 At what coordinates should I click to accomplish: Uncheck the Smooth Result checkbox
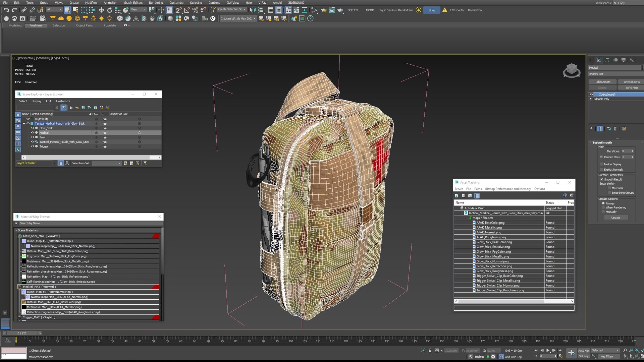pyautogui.click(x=601, y=179)
